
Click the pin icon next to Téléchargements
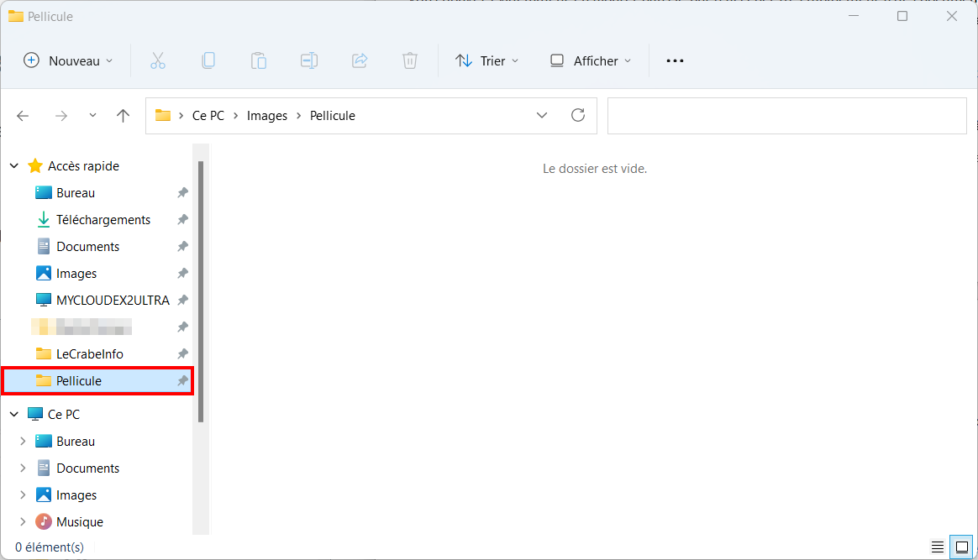tap(183, 220)
